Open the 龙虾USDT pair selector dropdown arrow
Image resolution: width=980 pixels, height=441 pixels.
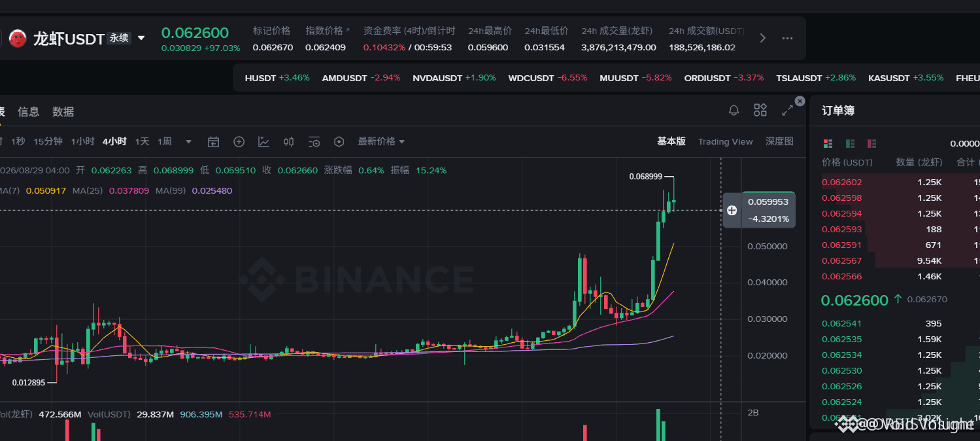coord(141,39)
